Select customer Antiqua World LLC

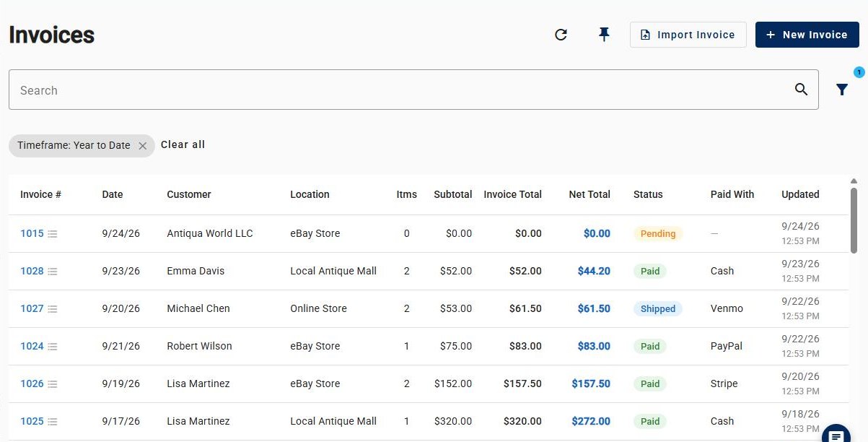[210, 233]
